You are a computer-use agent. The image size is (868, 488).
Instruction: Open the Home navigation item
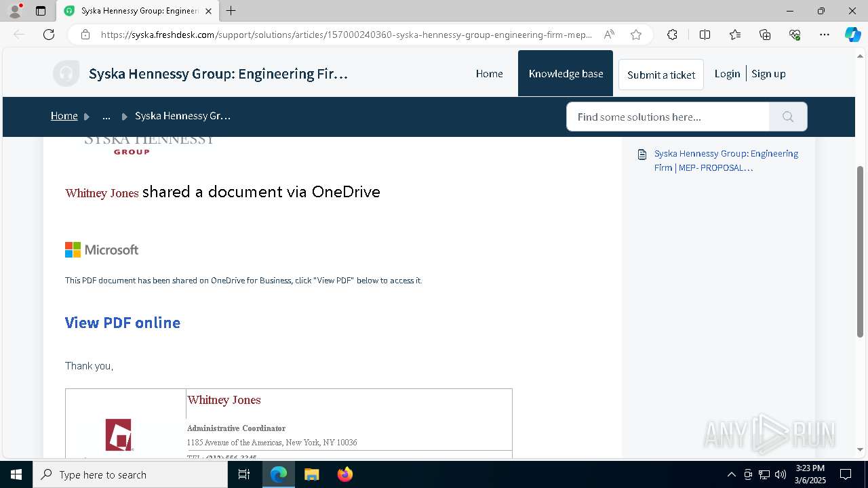pyautogui.click(x=489, y=74)
